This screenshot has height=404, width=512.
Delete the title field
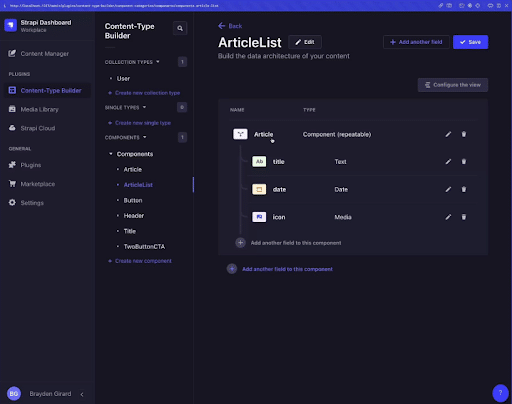464,162
